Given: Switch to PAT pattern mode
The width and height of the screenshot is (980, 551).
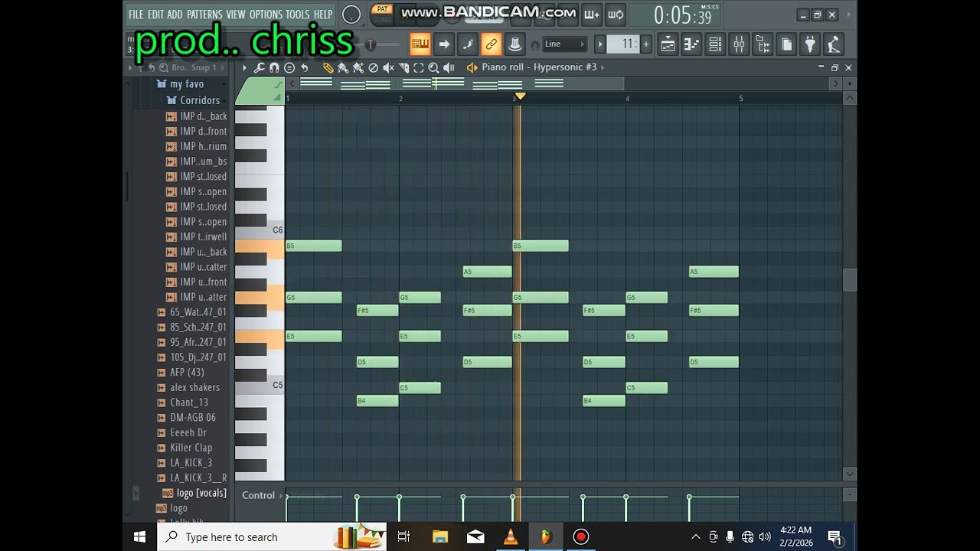Looking at the screenshot, I should pos(382,9).
